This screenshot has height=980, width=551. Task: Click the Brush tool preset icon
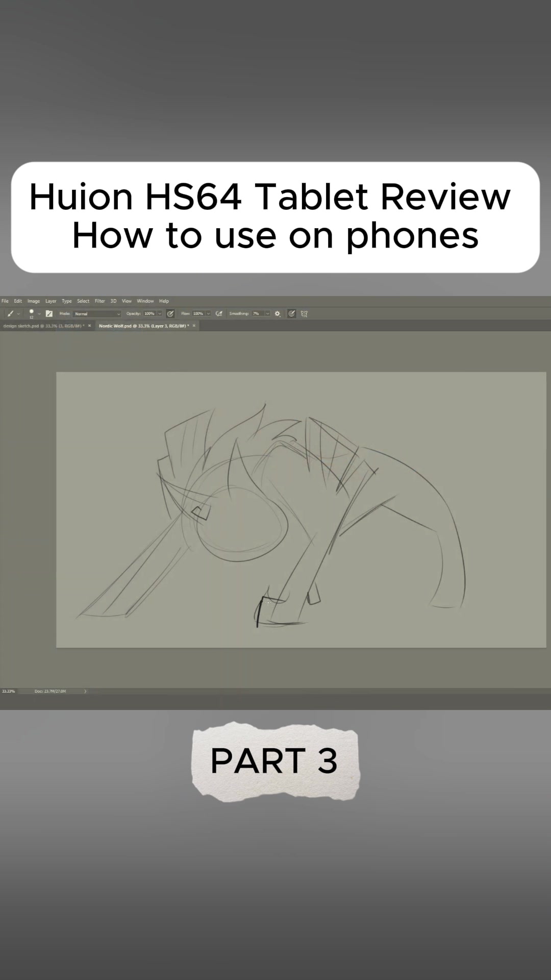point(10,313)
